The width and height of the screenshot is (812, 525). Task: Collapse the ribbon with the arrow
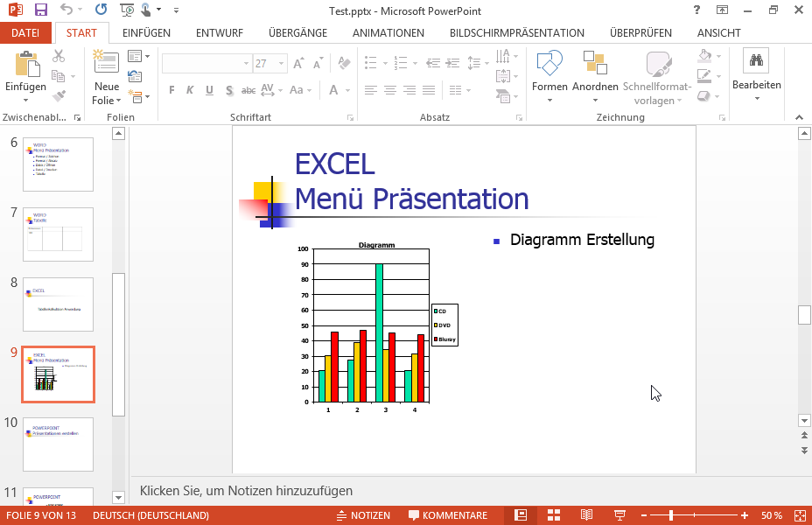799,117
